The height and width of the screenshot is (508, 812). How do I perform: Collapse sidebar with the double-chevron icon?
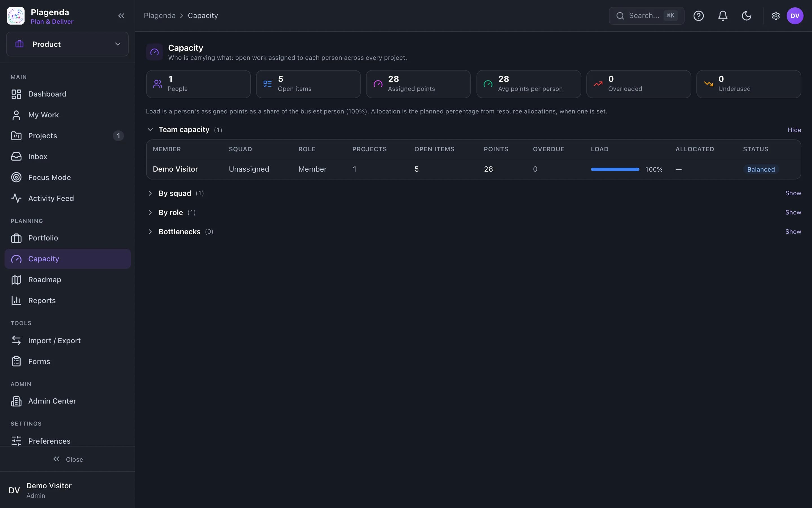(x=121, y=16)
